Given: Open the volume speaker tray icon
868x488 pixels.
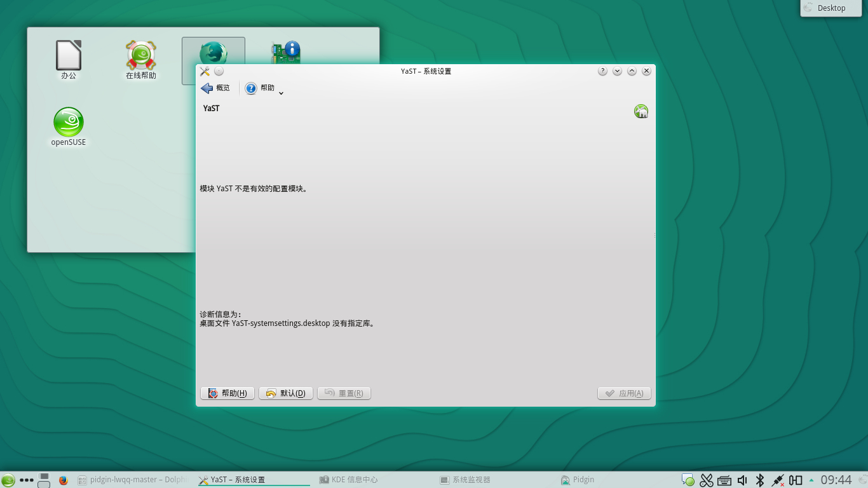Looking at the screenshot, I should 742,480.
